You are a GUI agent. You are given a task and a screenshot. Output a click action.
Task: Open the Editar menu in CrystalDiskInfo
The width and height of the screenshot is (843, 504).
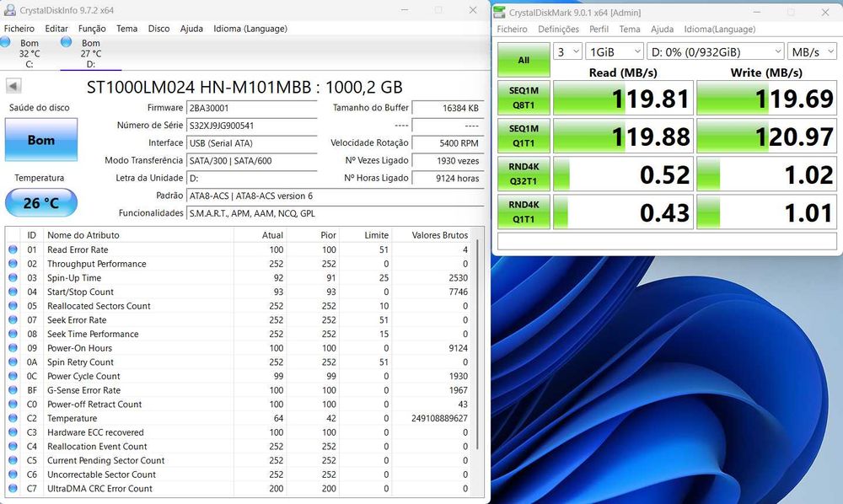(x=56, y=29)
